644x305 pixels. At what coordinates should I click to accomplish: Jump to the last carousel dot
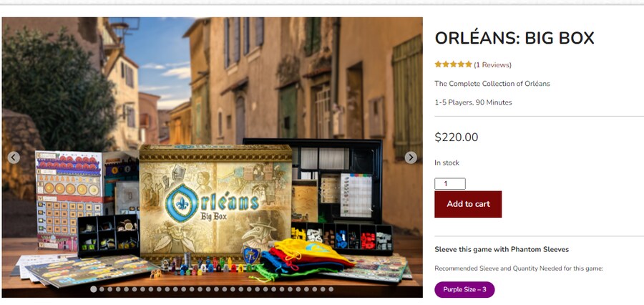pyautogui.click(x=331, y=289)
